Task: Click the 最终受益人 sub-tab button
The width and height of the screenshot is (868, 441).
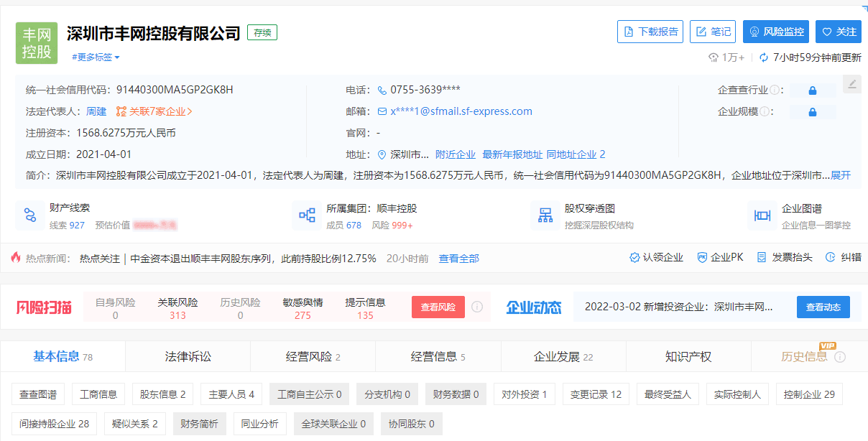Action: pos(668,394)
